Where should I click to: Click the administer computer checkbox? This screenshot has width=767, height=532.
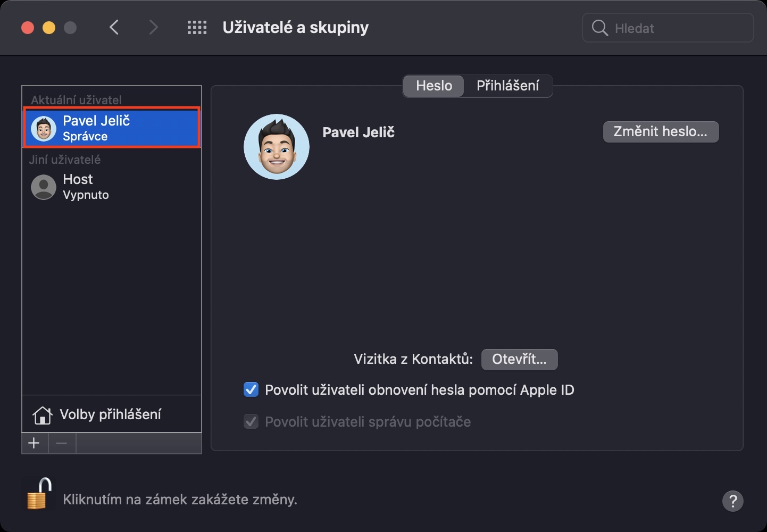251,422
